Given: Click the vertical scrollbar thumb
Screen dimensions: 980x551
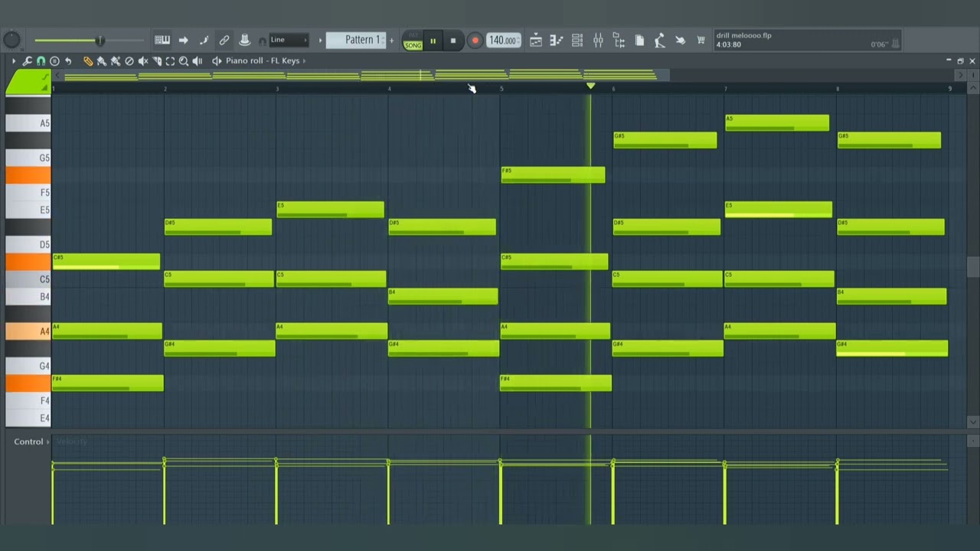Looking at the screenshot, I should click(972, 267).
